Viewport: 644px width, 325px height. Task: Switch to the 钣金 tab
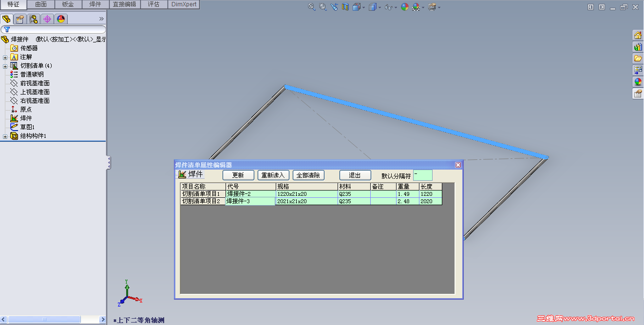68,4
